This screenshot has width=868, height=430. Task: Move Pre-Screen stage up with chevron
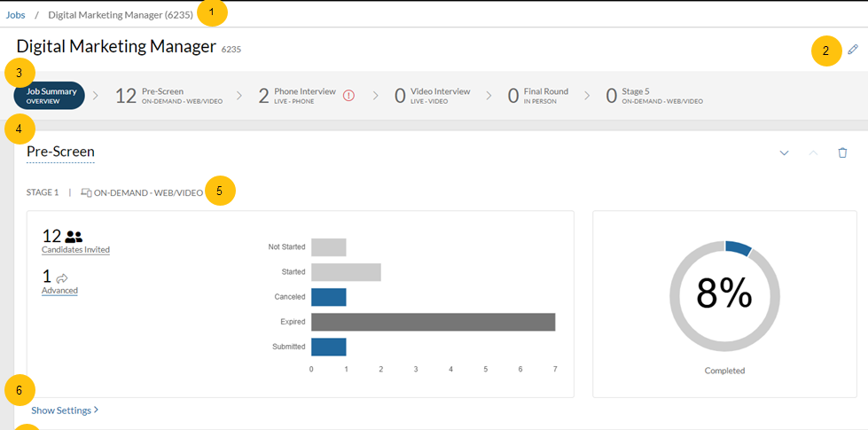[x=813, y=152]
